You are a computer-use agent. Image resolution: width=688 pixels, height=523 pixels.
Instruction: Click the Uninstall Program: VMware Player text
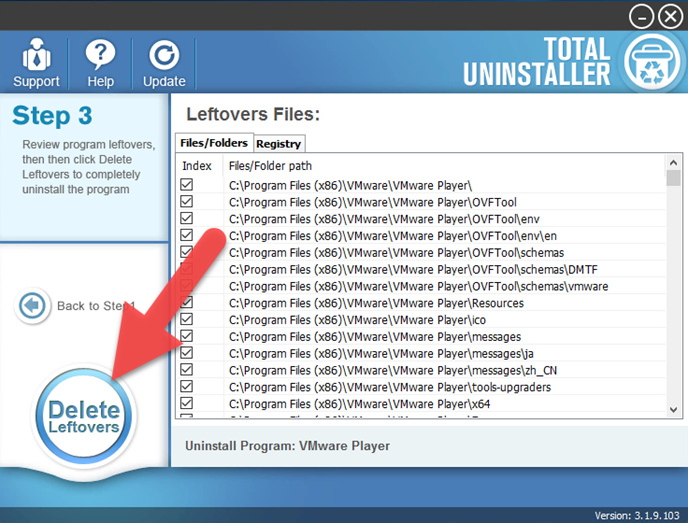287,446
